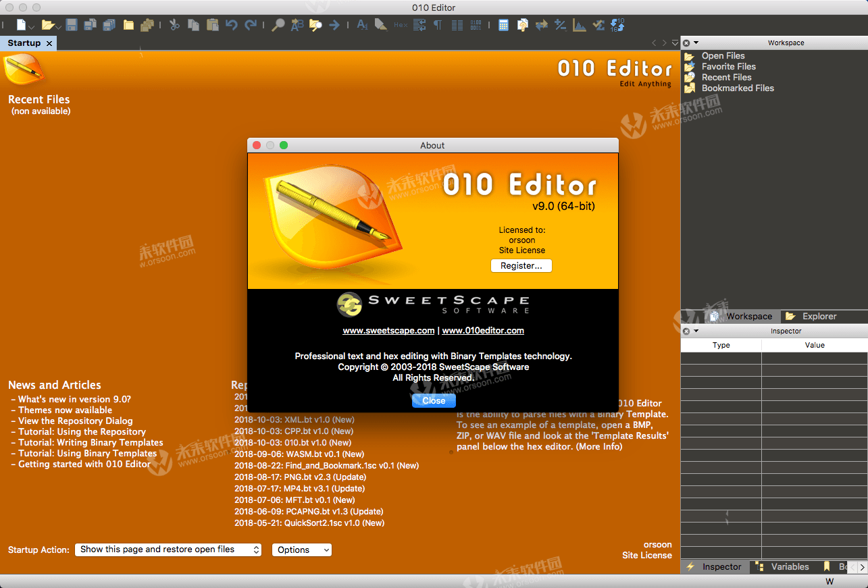Click the 10-to-16 base converter icon
Viewport: 868px width, 588px height.
tap(617, 25)
